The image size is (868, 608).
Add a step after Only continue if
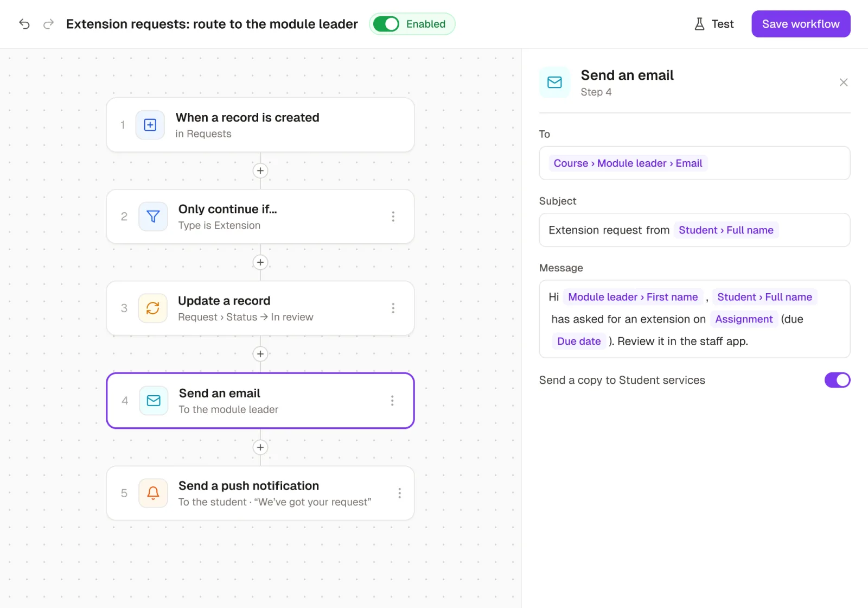click(260, 262)
